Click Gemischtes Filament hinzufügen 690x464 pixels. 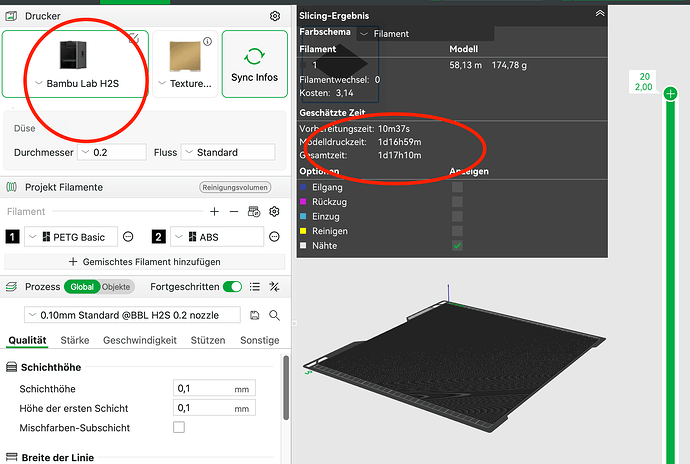click(x=145, y=262)
